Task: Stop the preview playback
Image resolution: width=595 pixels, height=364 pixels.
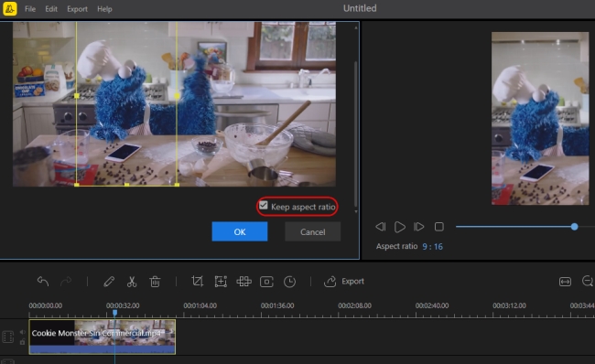Action: (x=439, y=227)
